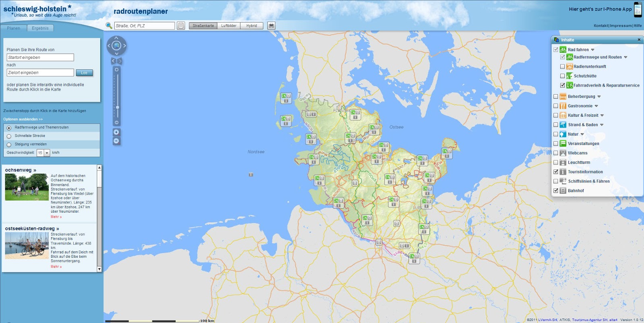The height and width of the screenshot is (323, 644).
Task: Enable the Schutzhütte checkbox
Action: [562, 76]
